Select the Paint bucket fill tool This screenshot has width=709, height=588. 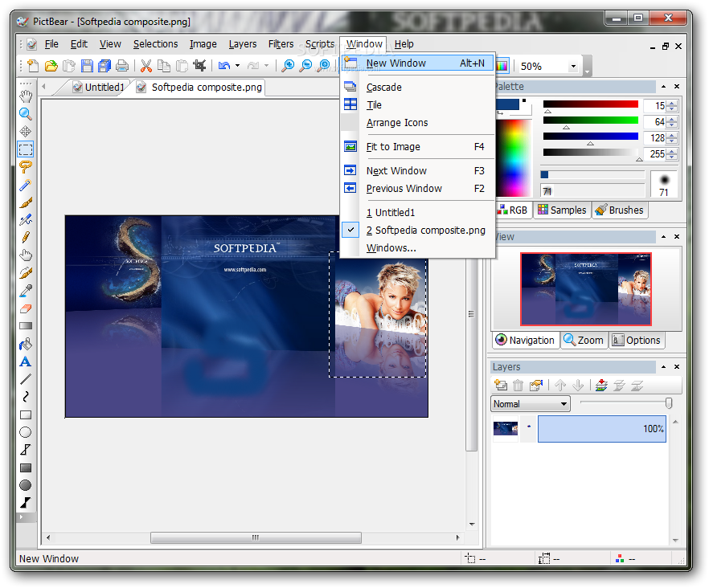point(26,345)
